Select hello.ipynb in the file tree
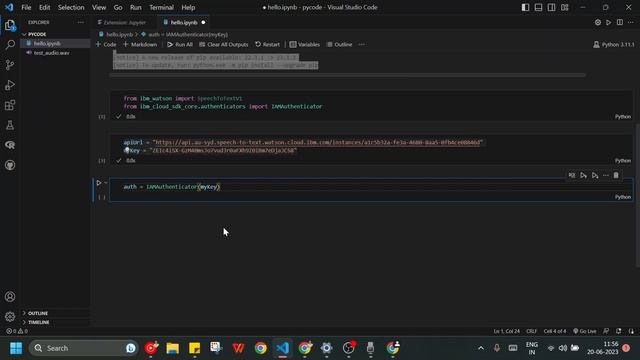 56,43
